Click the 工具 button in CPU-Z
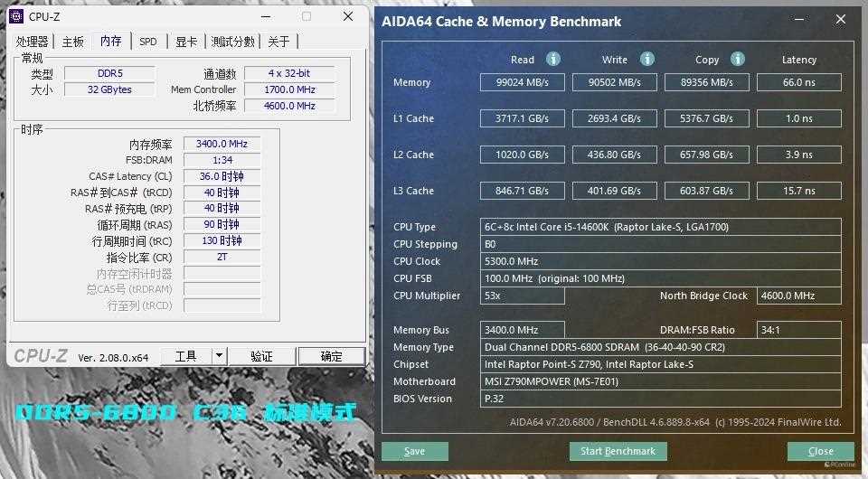 tap(186, 356)
